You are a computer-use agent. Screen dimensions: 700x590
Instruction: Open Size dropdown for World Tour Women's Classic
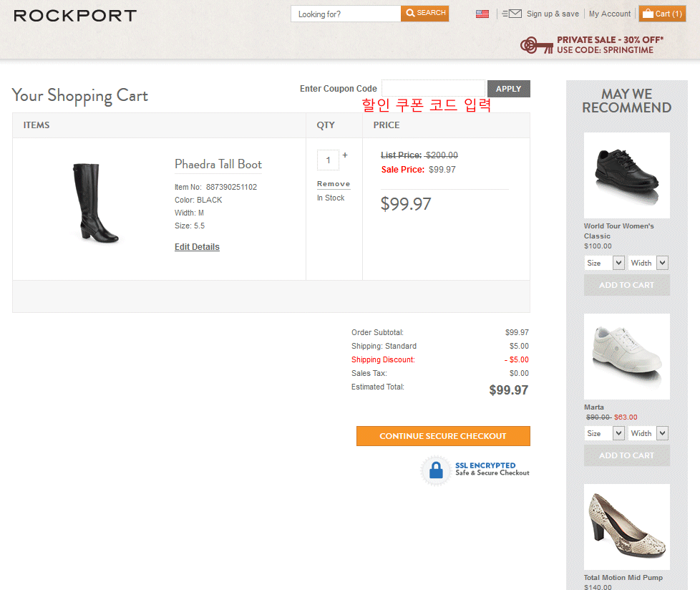(x=605, y=263)
